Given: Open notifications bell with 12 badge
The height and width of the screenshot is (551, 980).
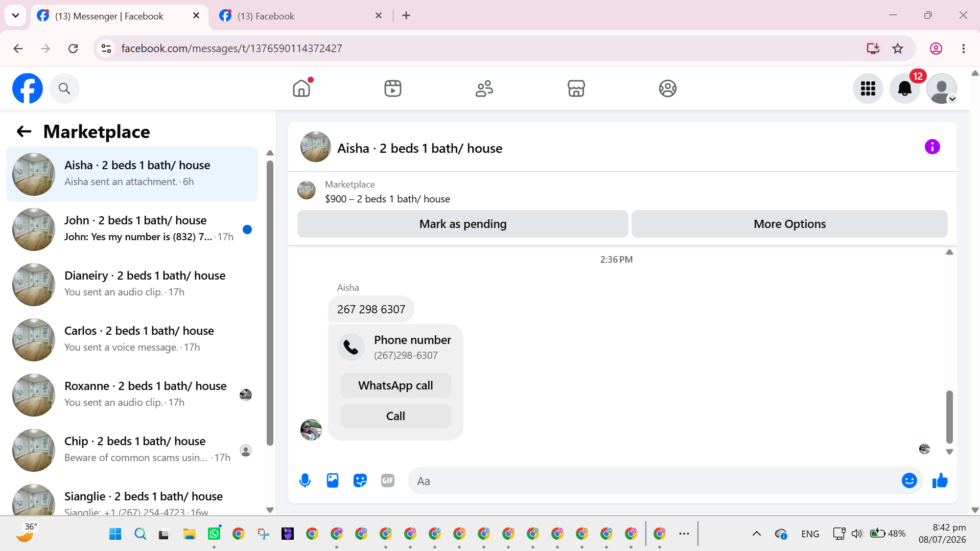Looking at the screenshot, I should 905,88.
